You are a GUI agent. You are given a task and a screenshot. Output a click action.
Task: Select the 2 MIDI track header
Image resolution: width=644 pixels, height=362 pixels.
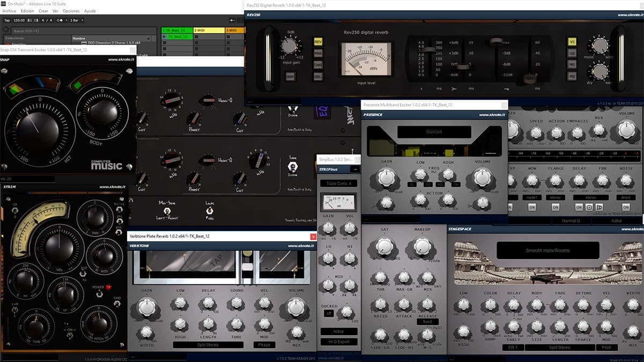pos(208,31)
